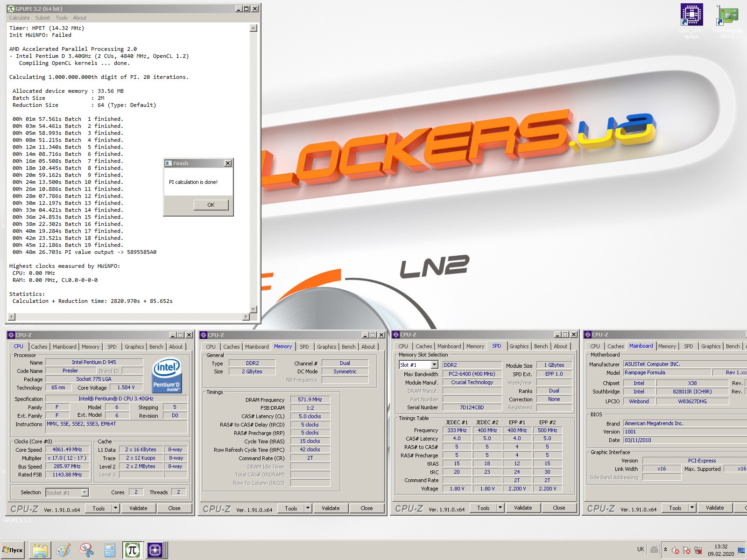Click the Cores value field showing 2
This screenshot has width=747, height=560.
click(x=136, y=492)
